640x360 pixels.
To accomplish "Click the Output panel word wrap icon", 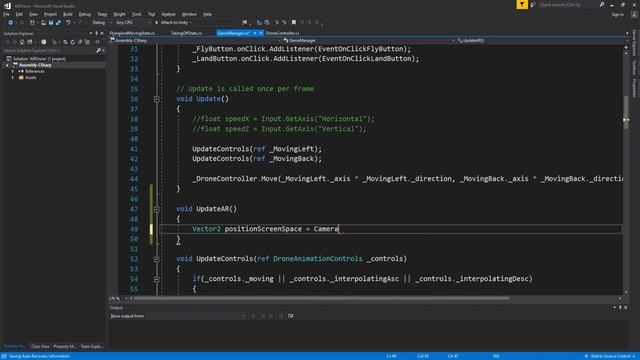I will pos(291,316).
